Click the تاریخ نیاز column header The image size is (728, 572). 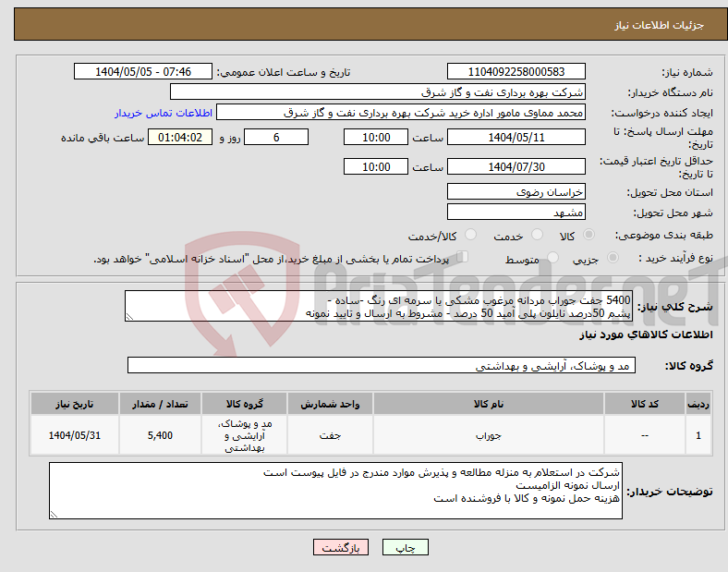coord(75,404)
